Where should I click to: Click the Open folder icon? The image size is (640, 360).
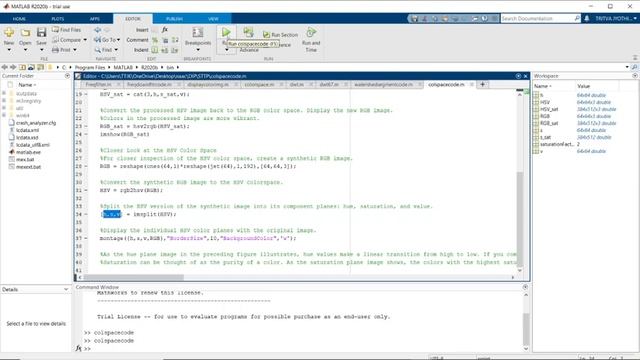[25, 33]
